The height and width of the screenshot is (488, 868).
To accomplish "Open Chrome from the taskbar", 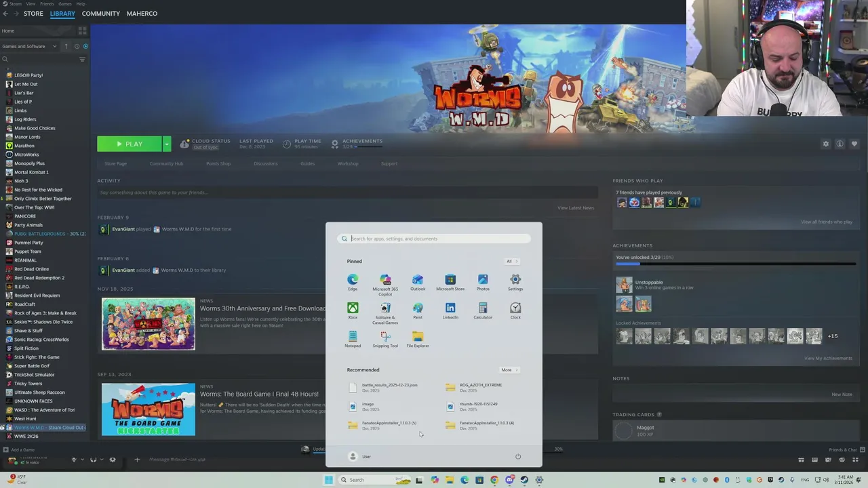I will (494, 480).
